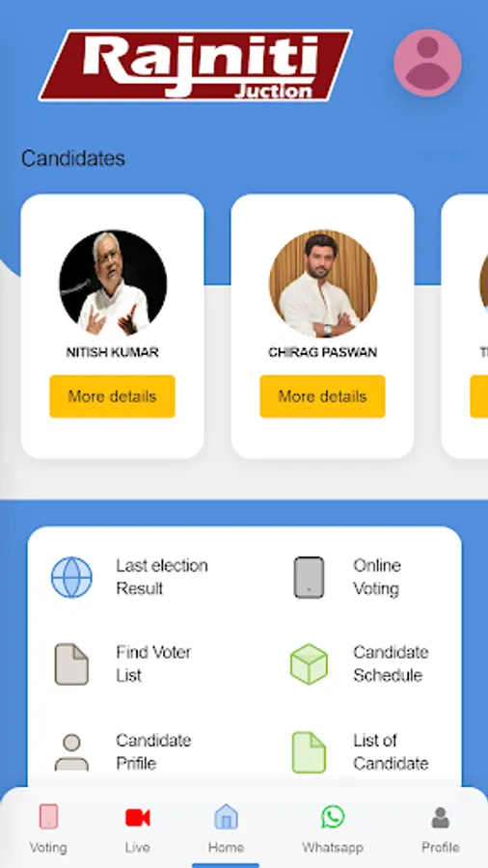The width and height of the screenshot is (488, 868).
Task: Open the Online Voting text link
Action: coord(377,577)
